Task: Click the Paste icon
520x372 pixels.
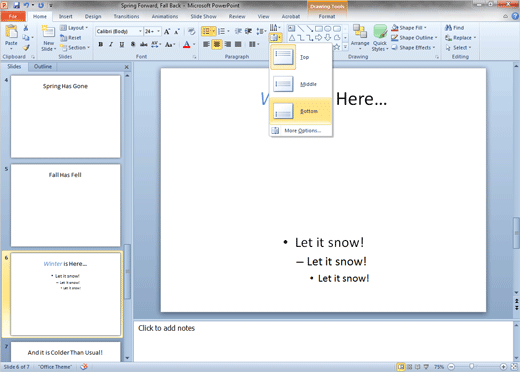Action: [x=11, y=32]
